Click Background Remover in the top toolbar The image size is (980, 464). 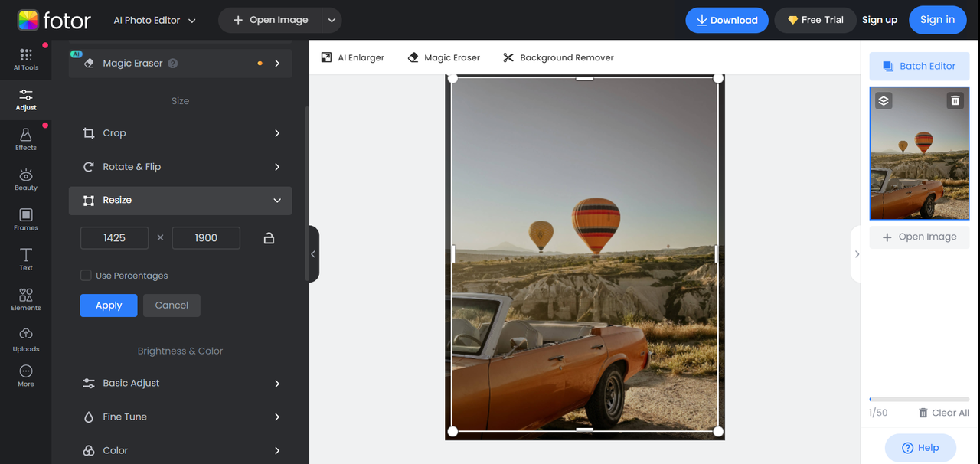click(x=558, y=57)
